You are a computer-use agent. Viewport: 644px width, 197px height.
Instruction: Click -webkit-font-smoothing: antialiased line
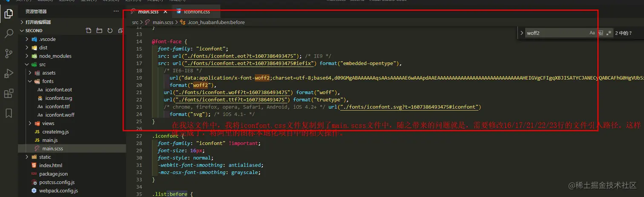coord(211,165)
